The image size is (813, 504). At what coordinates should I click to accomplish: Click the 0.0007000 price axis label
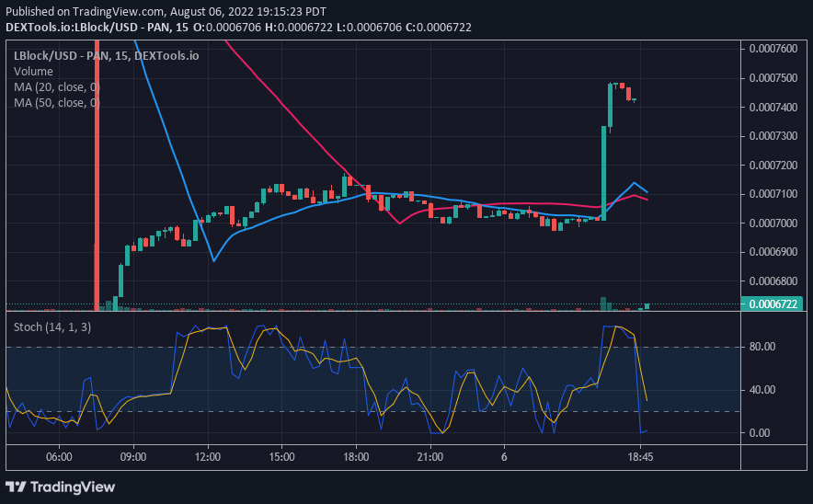[773, 223]
